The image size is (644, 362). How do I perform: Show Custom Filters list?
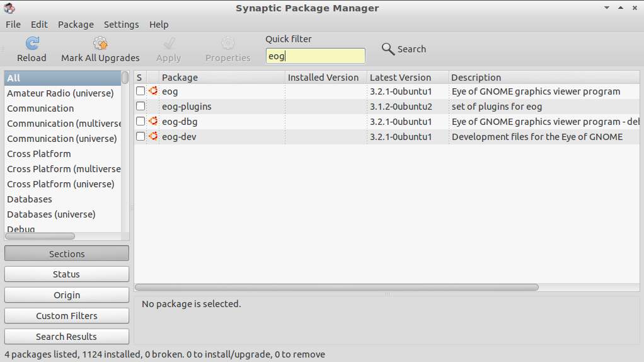pyautogui.click(x=67, y=315)
